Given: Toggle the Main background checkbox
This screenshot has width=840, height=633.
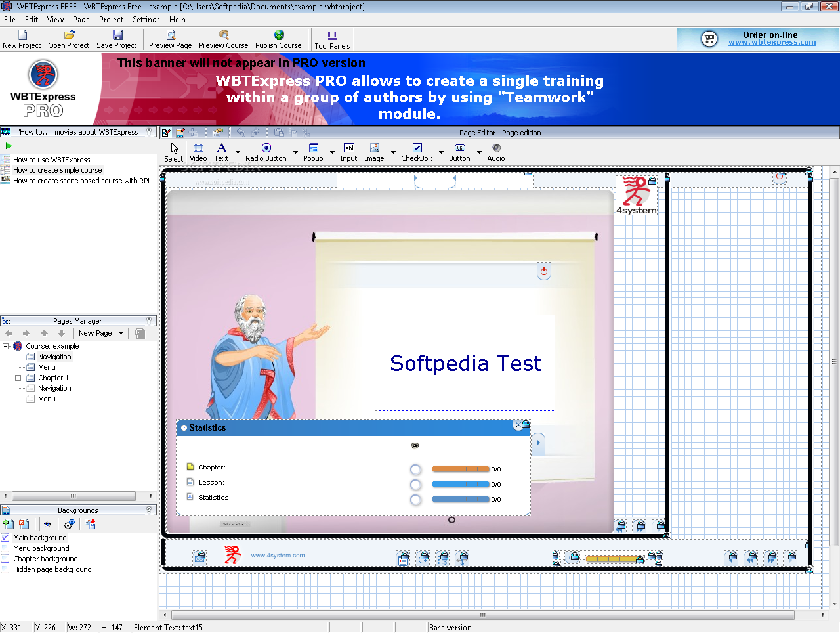Looking at the screenshot, I should click(5, 537).
